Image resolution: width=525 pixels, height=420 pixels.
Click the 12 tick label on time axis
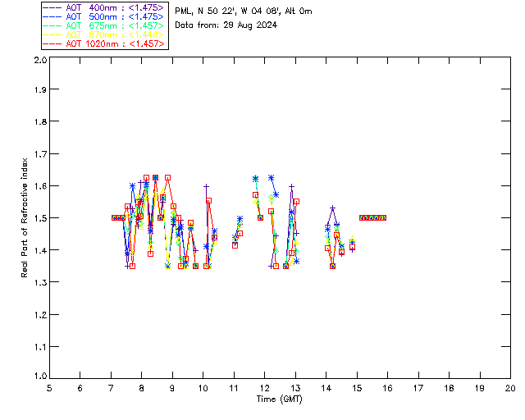click(x=264, y=387)
